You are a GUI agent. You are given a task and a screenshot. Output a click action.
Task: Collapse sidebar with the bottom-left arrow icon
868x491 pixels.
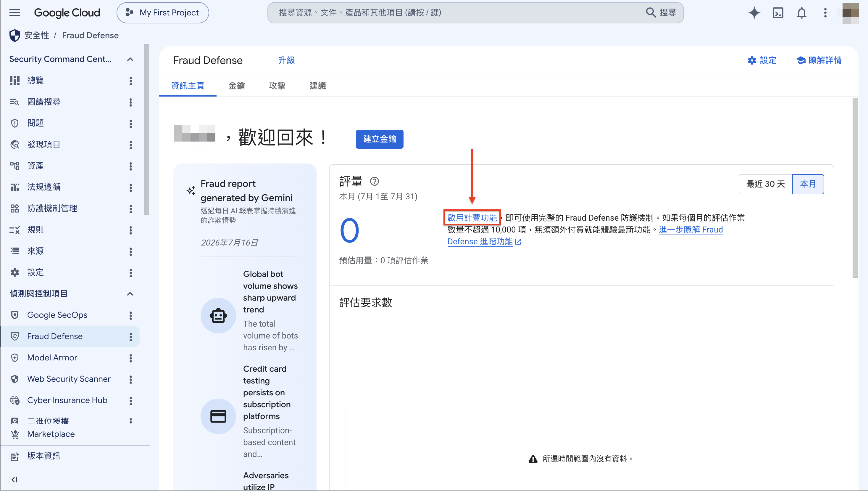[14, 479]
